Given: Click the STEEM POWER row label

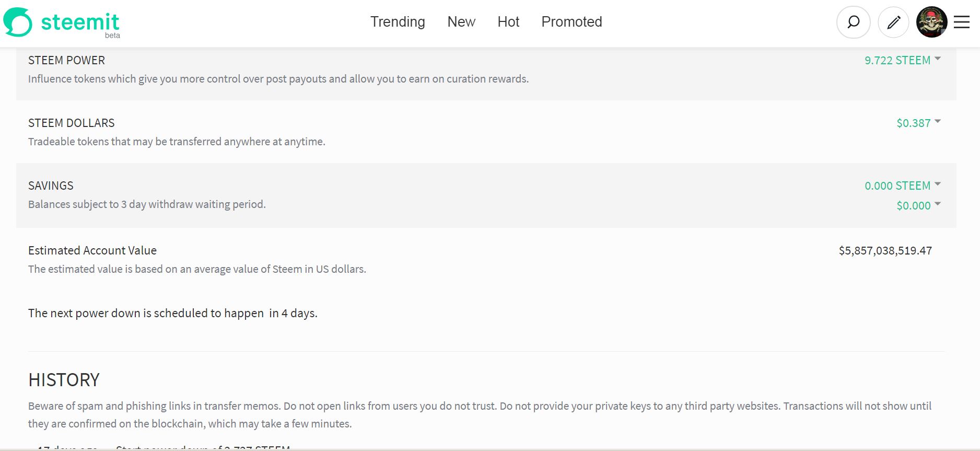Looking at the screenshot, I should 66,60.
